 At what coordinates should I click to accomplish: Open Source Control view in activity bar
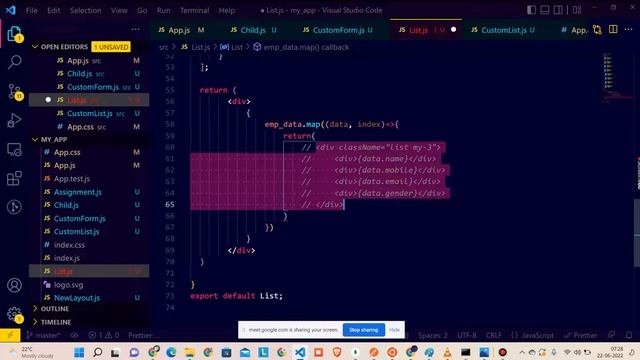pos(14,92)
